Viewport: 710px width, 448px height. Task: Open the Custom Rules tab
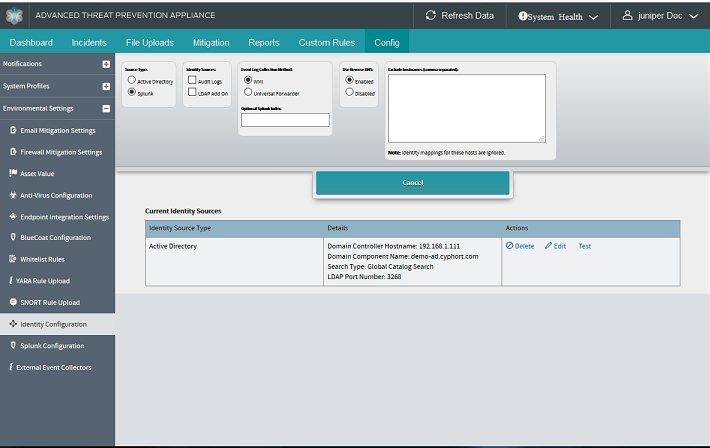point(327,43)
